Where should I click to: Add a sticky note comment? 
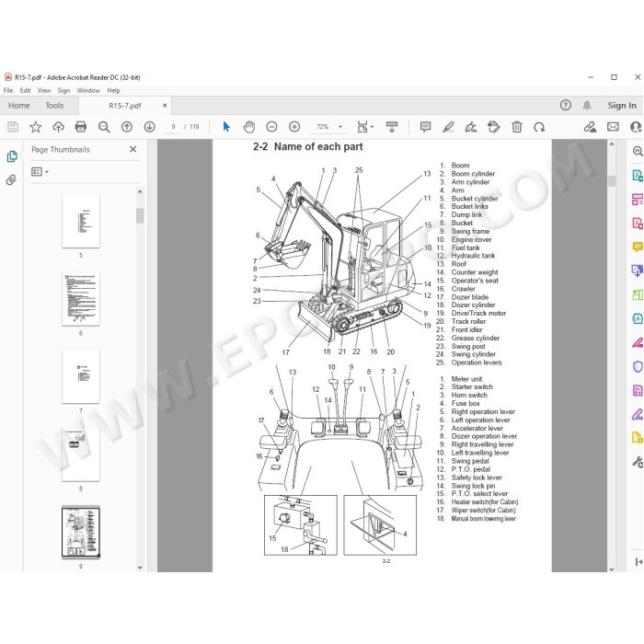[x=425, y=127]
